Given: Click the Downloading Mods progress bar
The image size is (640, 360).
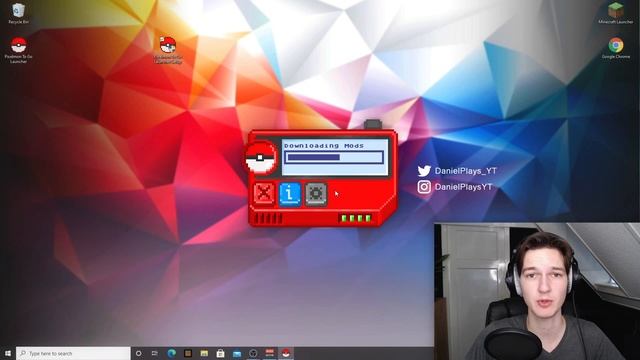Looking at the screenshot, I should (x=334, y=157).
